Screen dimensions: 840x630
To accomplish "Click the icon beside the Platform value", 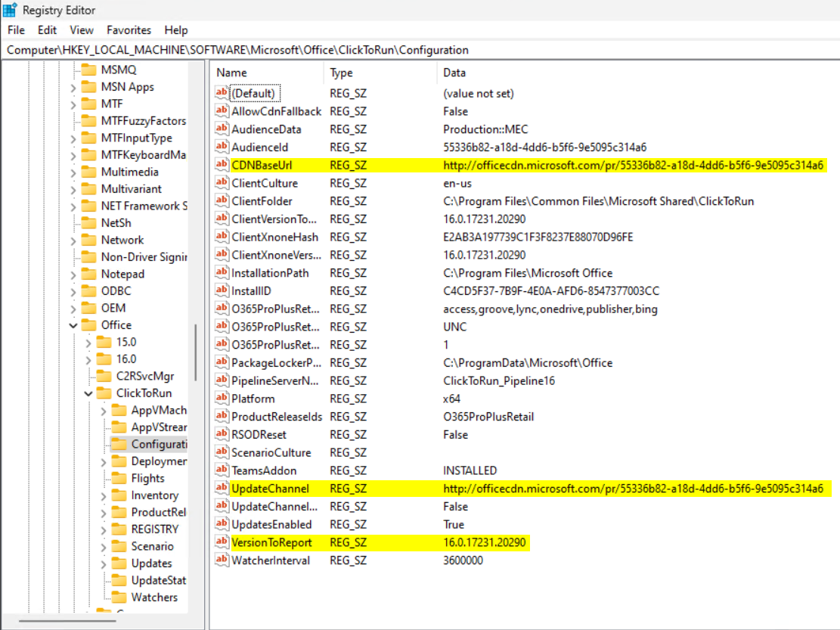I will pyautogui.click(x=222, y=399).
